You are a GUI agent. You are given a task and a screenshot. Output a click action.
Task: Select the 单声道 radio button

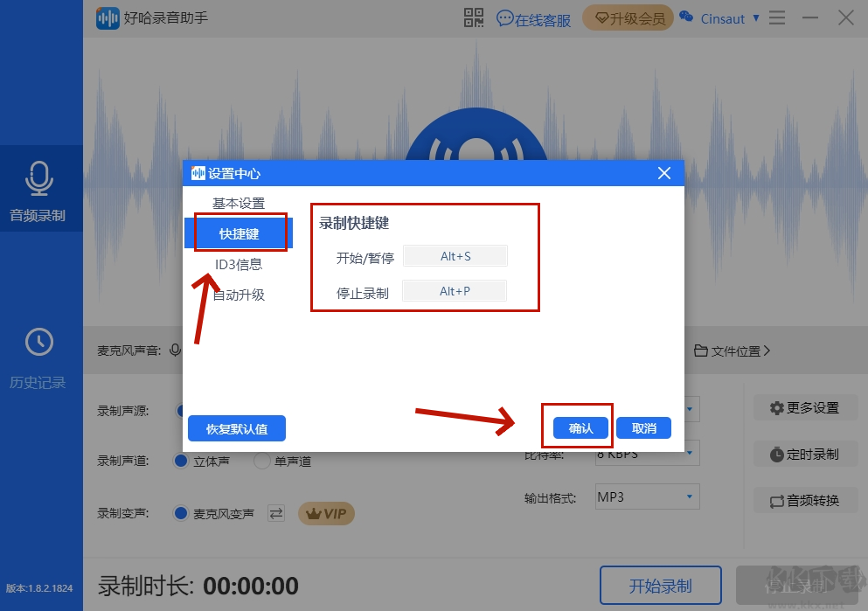pos(262,461)
